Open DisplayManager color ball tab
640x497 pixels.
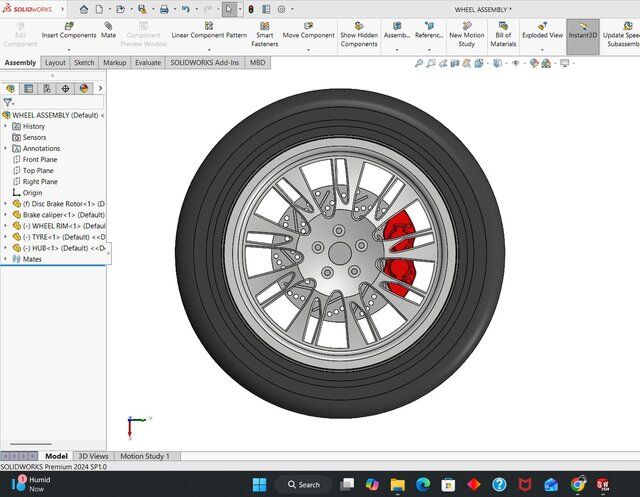click(84, 88)
